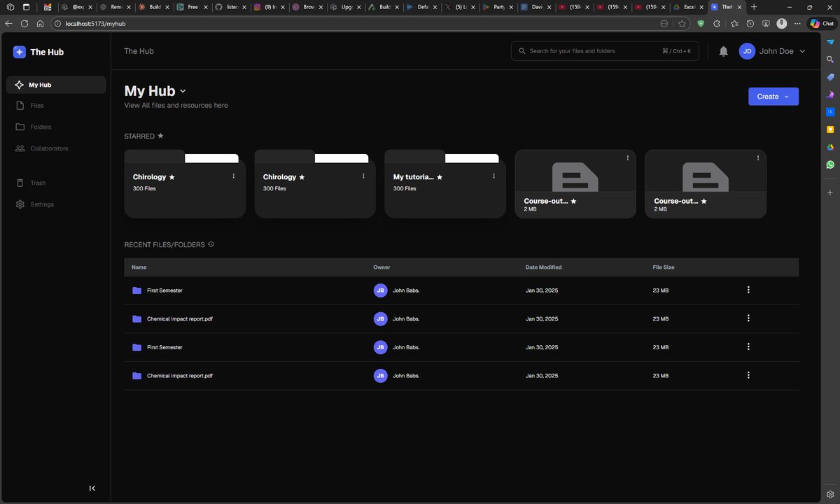Click the browser back arrow

[x=8, y=23]
